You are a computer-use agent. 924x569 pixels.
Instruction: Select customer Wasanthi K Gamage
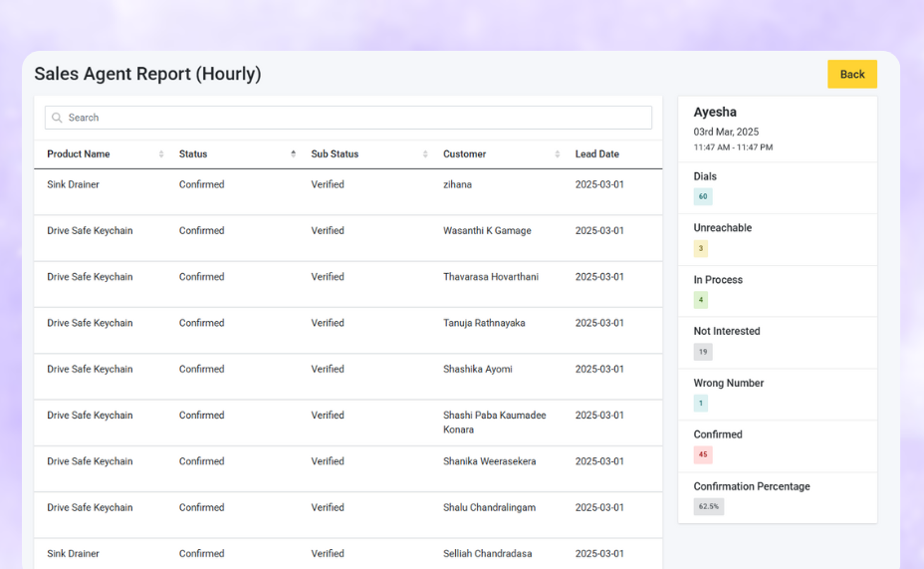point(487,230)
